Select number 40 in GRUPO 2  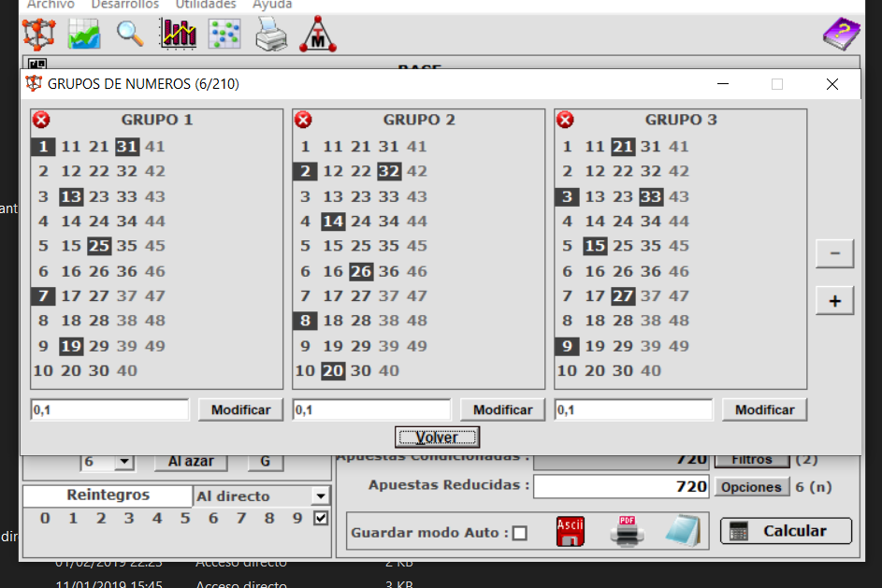[x=389, y=370]
